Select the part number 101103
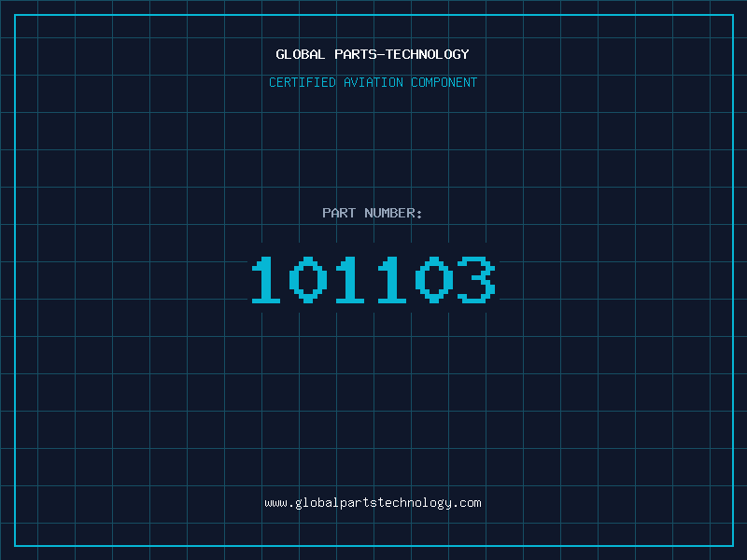 pos(373,279)
